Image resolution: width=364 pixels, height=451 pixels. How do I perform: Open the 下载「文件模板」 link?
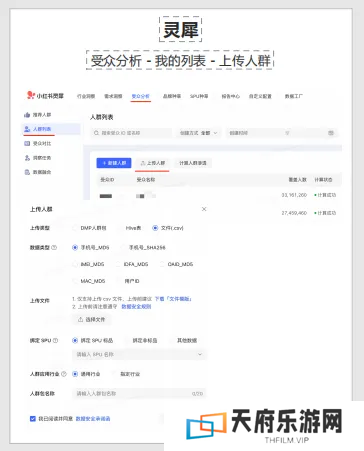pos(173,299)
